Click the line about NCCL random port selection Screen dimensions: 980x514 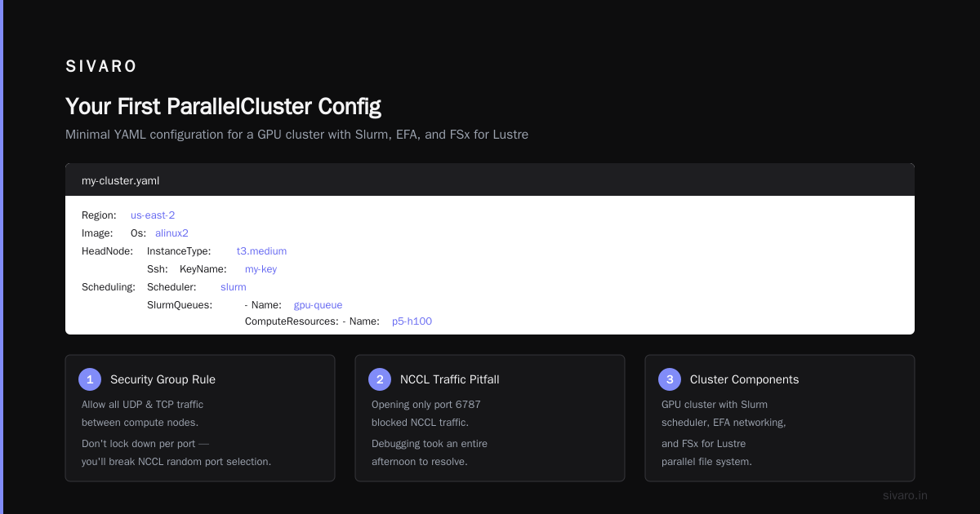click(x=176, y=462)
